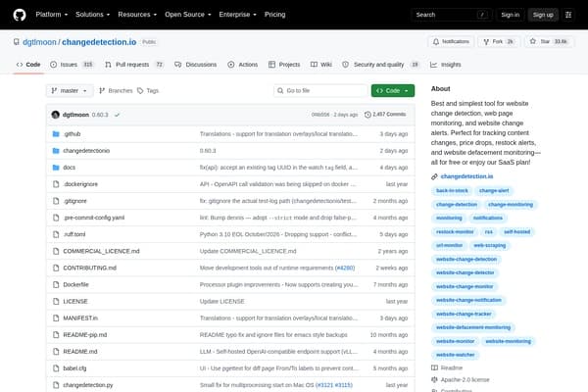The height and width of the screenshot is (392, 588).
Task: Switch to the Issues tab
Action: pos(72,65)
